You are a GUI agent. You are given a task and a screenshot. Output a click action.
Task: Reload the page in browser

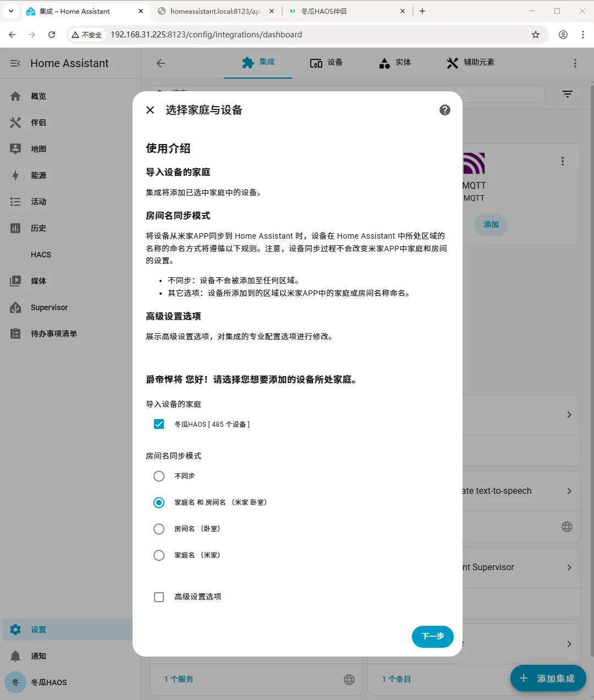(x=52, y=35)
